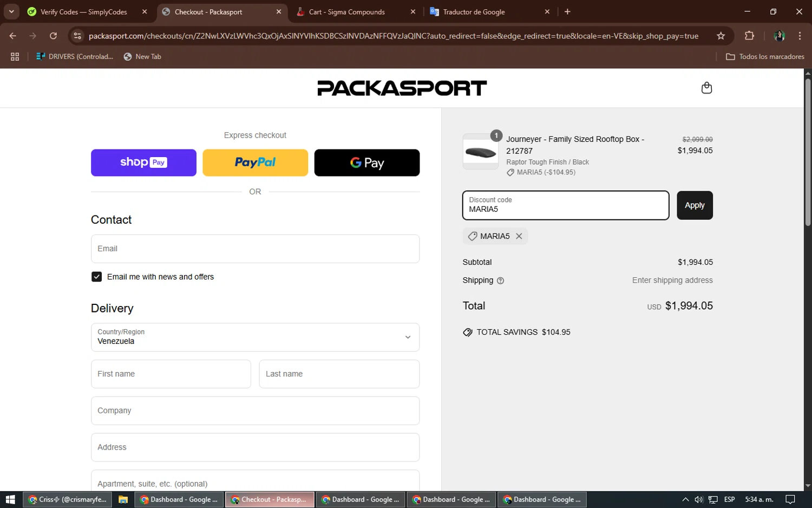Open the New Tab bookmark
Viewport: 812px width, 508px height.
[x=142, y=56]
